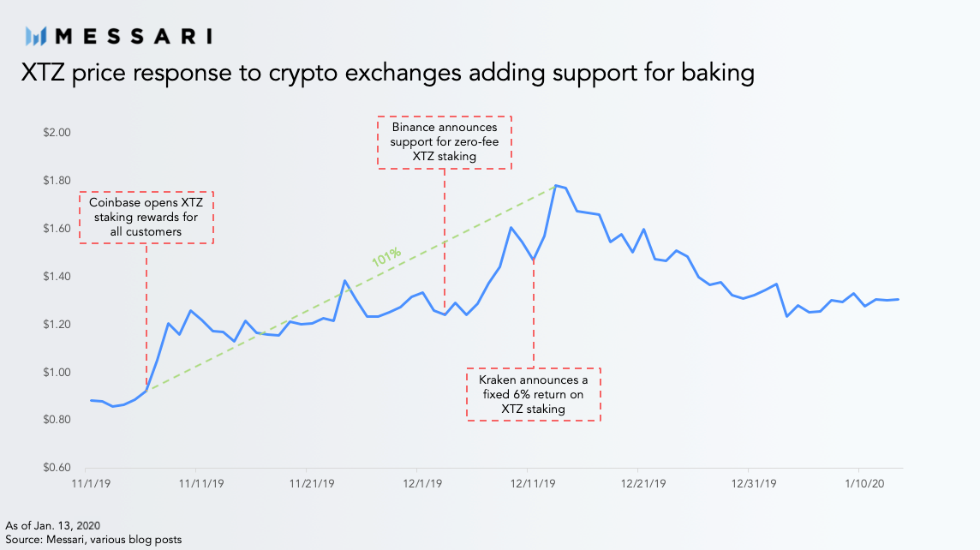Click the chart title about XTZ price response

pyautogui.click(x=388, y=73)
